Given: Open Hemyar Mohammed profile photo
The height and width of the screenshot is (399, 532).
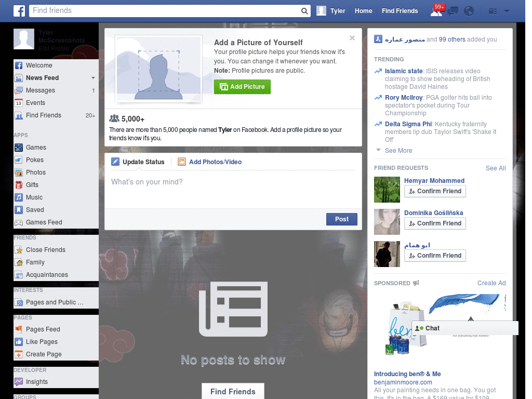Looking at the screenshot, I should point(387,190).
